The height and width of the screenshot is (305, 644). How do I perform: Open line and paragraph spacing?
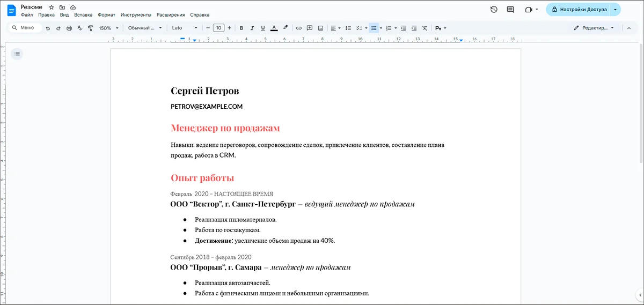coord(348,28)
